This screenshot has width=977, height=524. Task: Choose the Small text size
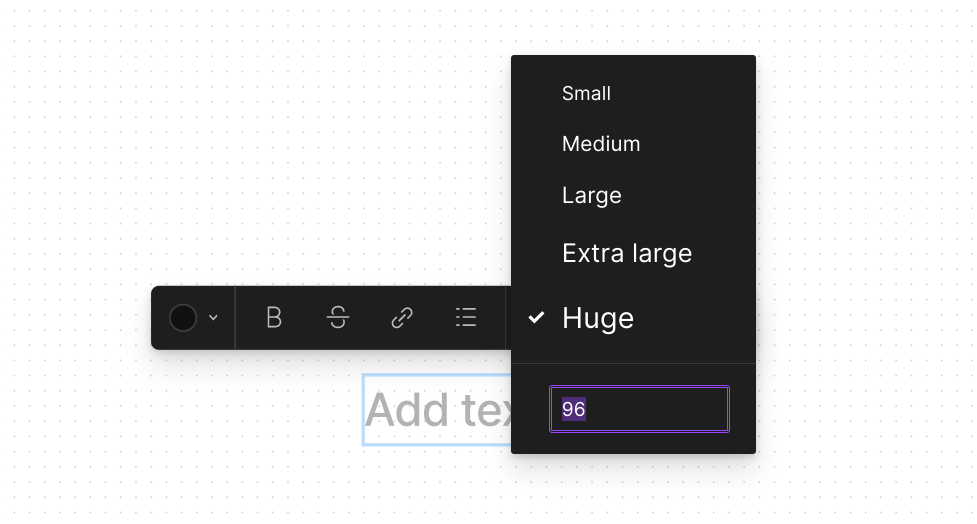586,93
